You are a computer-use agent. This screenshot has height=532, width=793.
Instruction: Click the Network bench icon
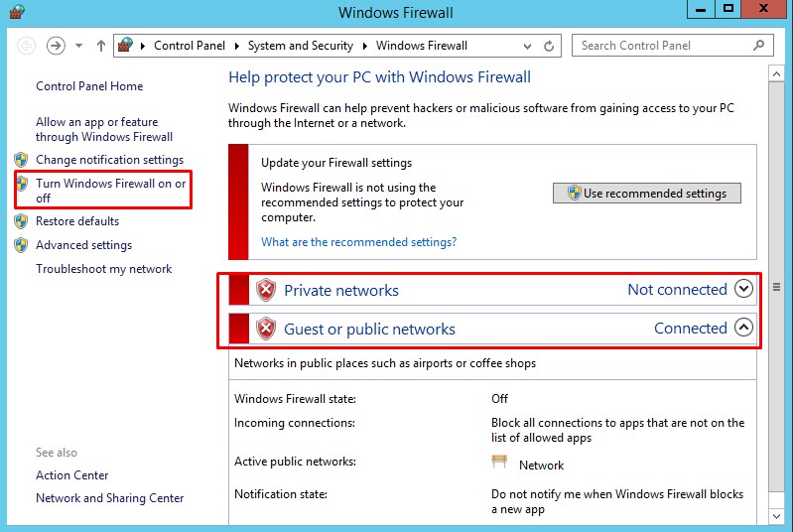499,462
